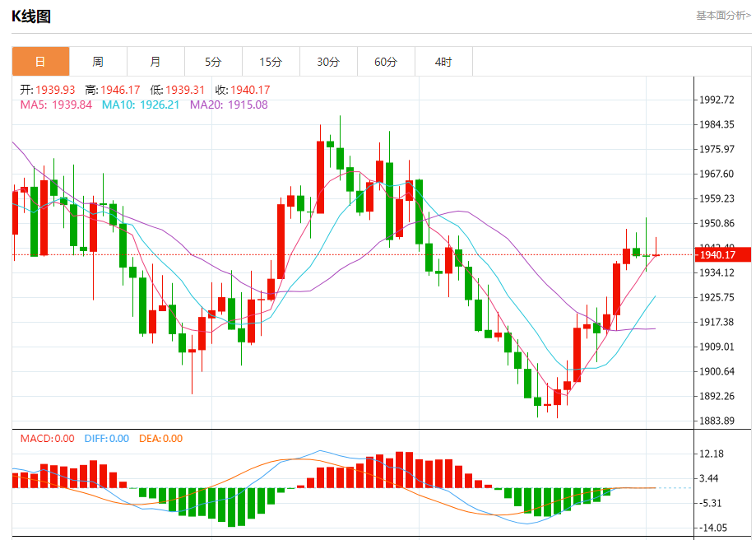Click the 1917.38 price axis label

click(717, 322)
